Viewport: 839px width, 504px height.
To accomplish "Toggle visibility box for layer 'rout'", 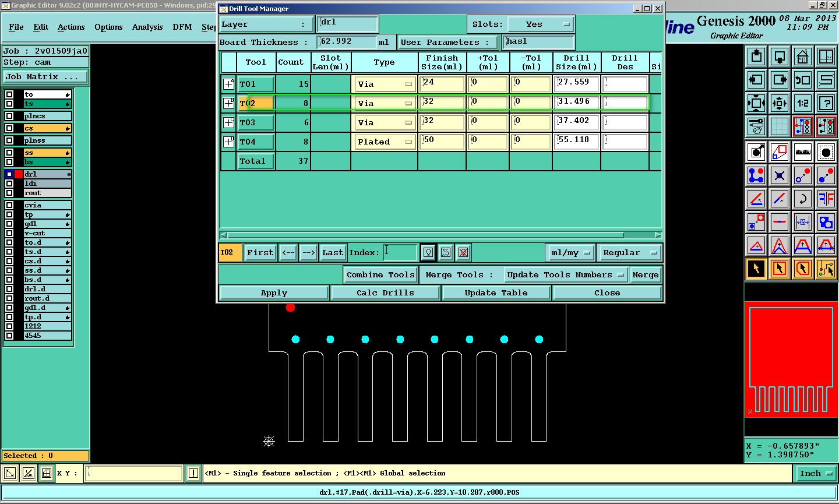I will pyautogui.click(x=9, y=193).
